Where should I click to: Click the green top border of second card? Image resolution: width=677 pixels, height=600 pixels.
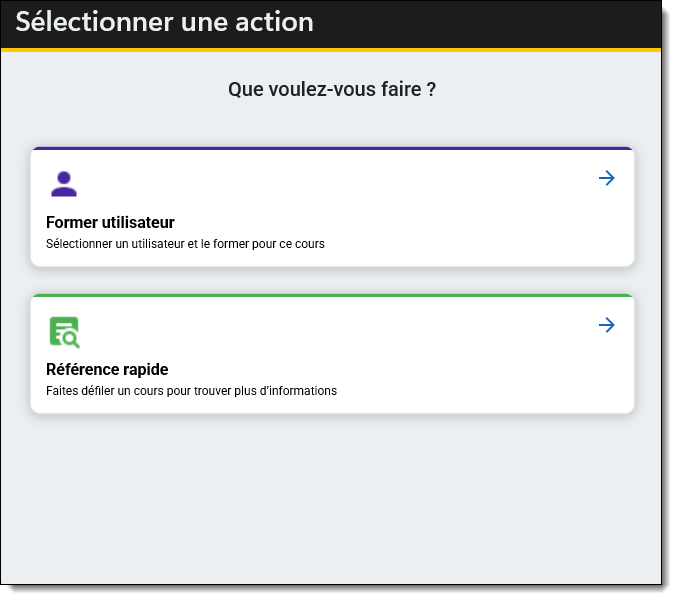pos(332,296)
